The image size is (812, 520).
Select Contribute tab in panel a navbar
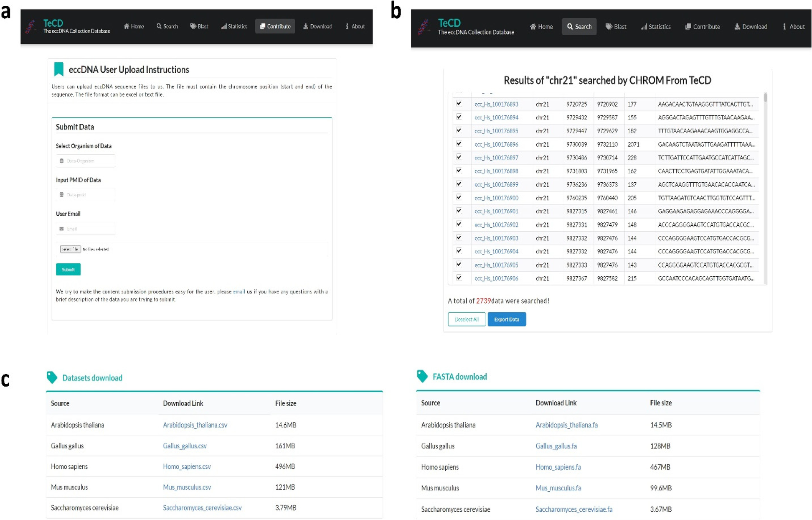(275, 26)
